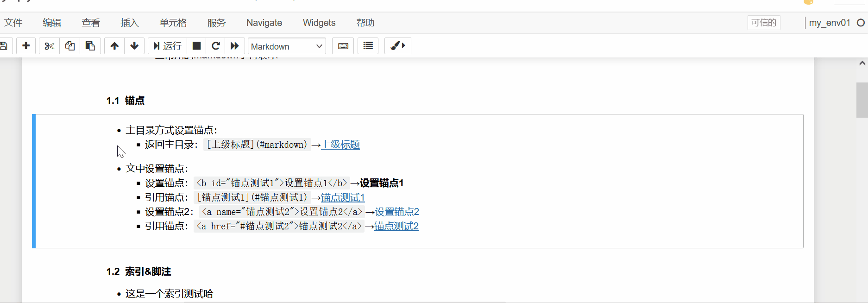Open the Widgets menu
The width and height of the screenshot is (868, 303).
(x=319, y=23)
